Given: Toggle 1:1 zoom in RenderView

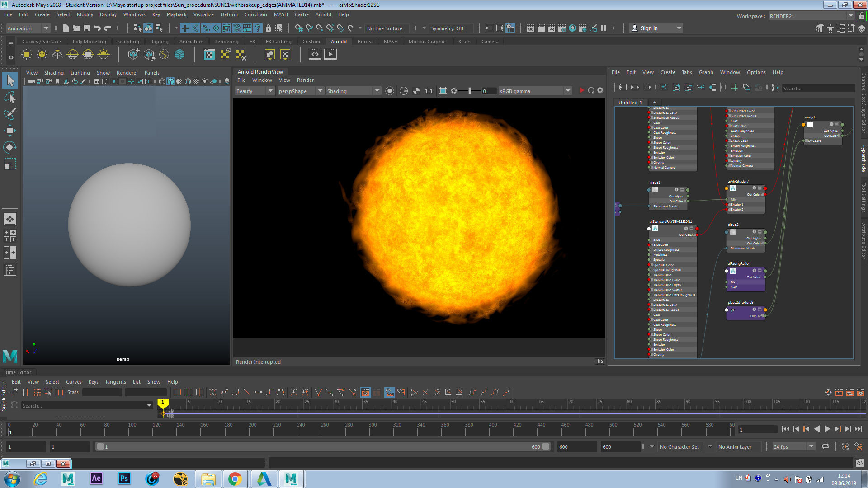Looking at the screenshot, I should tap(429, 91).
